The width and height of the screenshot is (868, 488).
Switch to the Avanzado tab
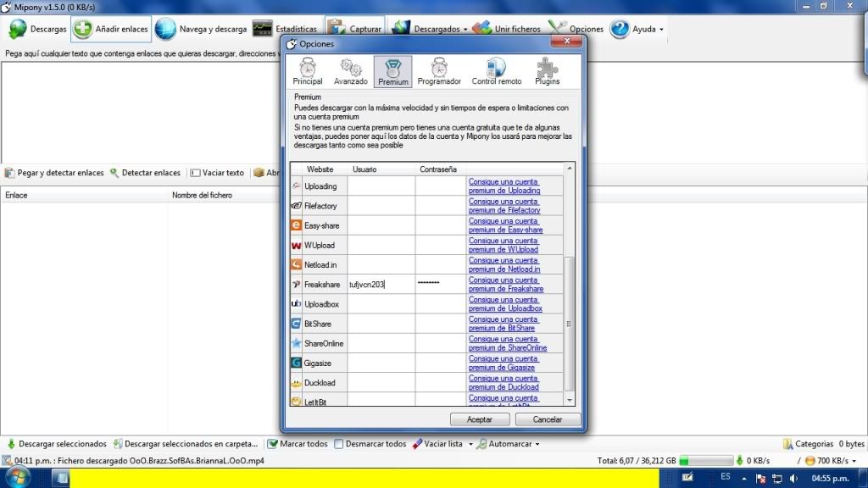[x=350, y=71]
